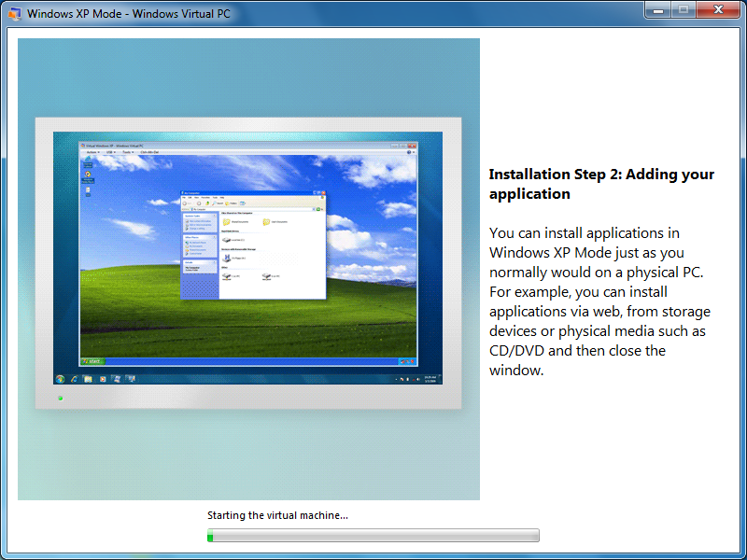This screenshot has width=747, height=560.
Task: Click the folder Explorer icon in pictured taskbar
Action: tap(87, 379)
